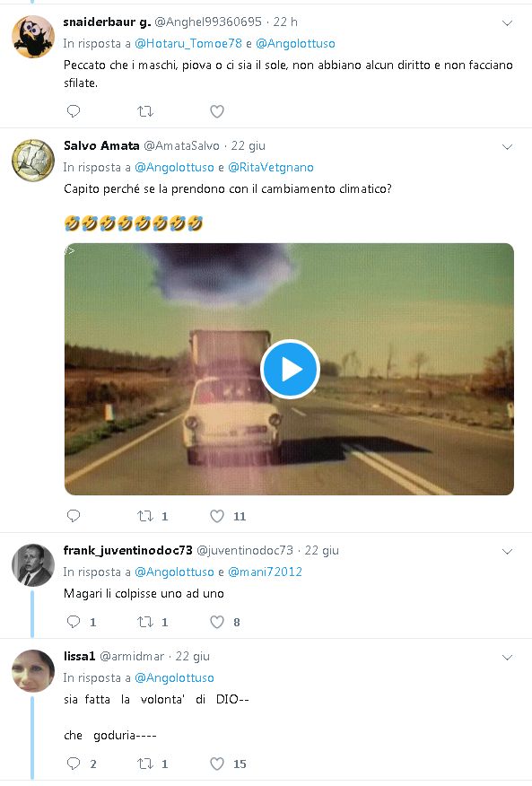This screenshot has height=786, width=532.
Task: Expand more menu on frank_juventinodoc73's tweet
Action: click(x=508, y=552)
